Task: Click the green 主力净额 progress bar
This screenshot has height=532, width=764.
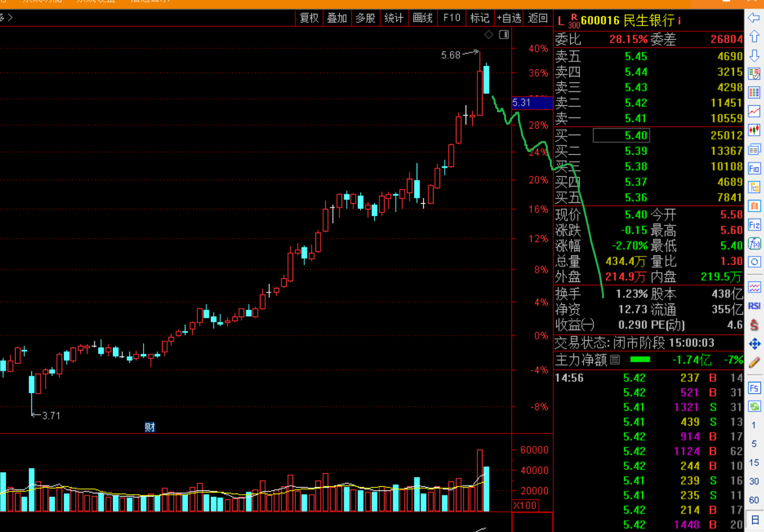Action: (640, 360)
